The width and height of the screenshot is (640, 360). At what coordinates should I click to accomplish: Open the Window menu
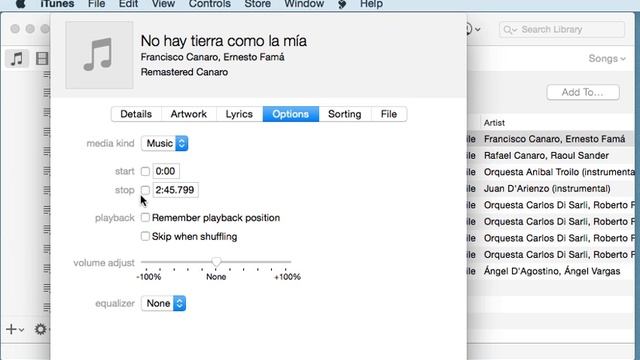coord(304,4)
